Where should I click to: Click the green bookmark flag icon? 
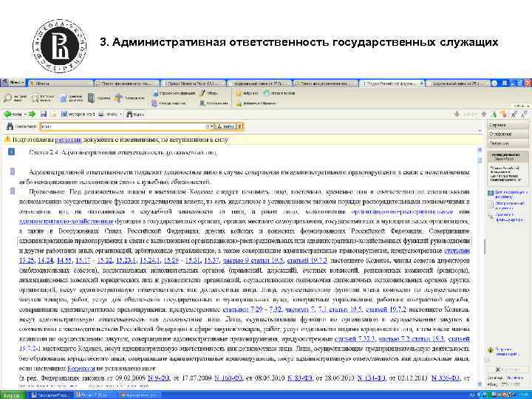pyautogui.click(x=494, y=115)
